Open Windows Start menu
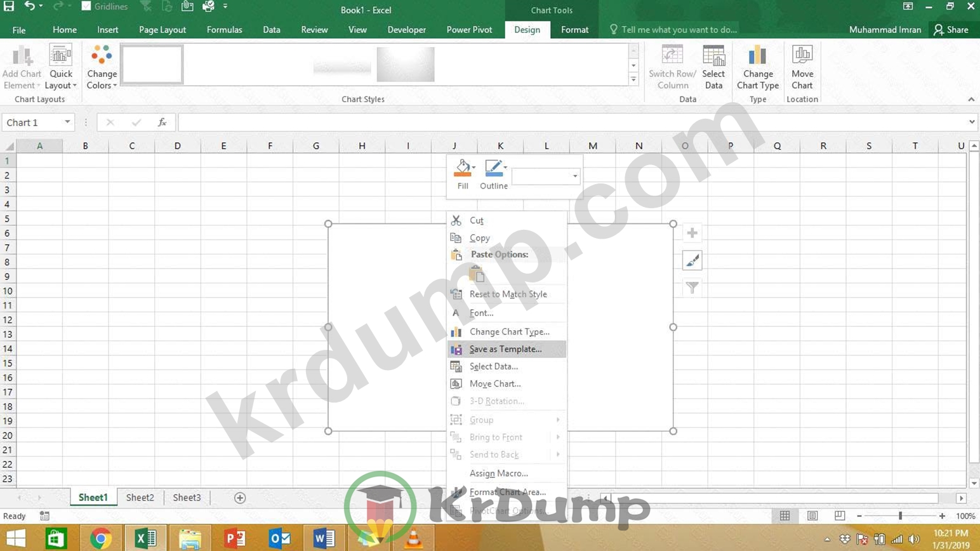The width and height of the screenshot is (980, 551). (15, 539)
